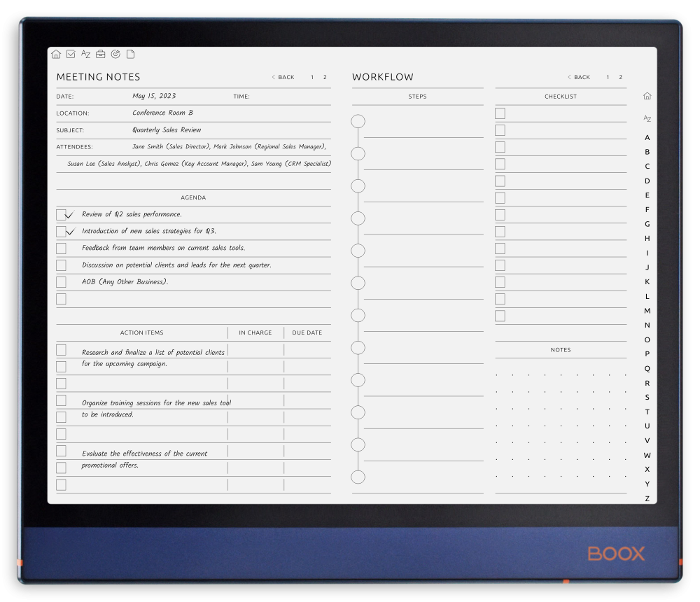Screen dimensions: 700x602
Task: Jump to letter Z in alphabet index
Action: click(647, 498)
